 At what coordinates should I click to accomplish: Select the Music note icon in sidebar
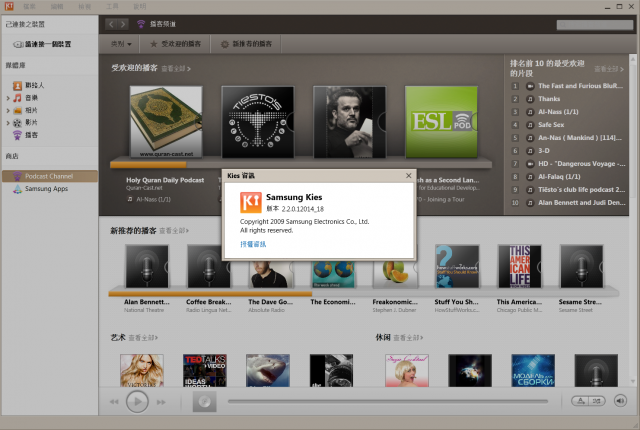pos(17,98)
